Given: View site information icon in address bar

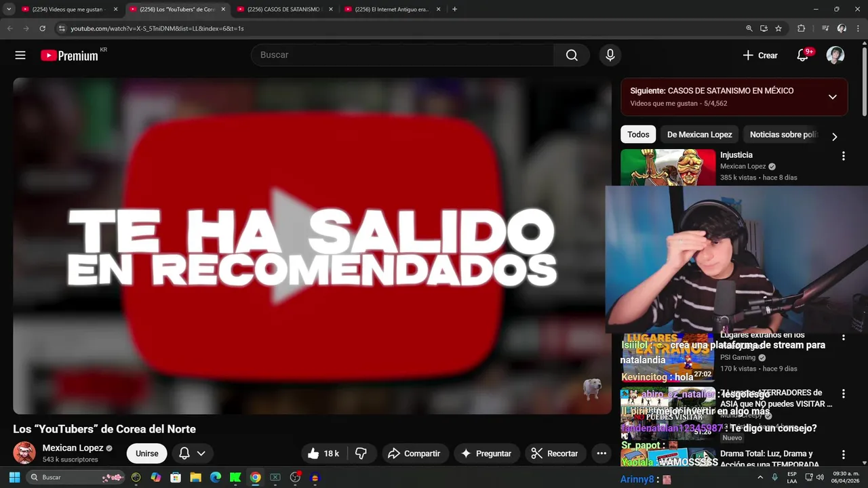Looking at the screenshot, I should pos(62,28).
